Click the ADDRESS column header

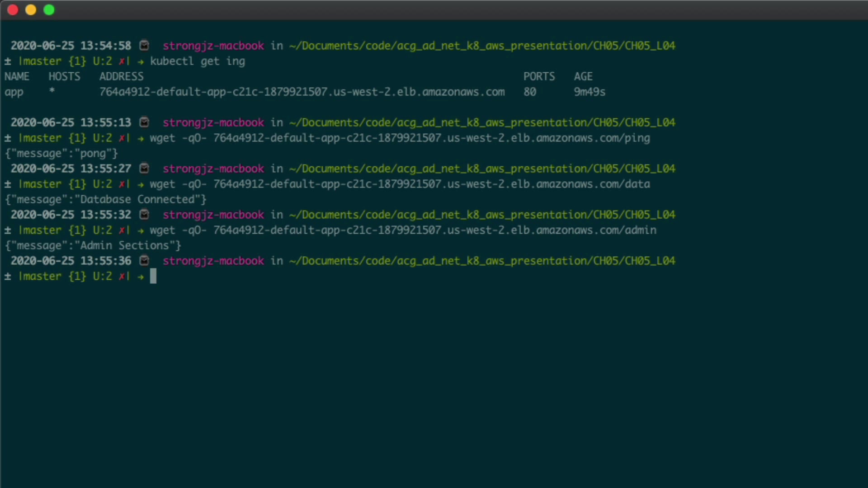tap(121, 77)
